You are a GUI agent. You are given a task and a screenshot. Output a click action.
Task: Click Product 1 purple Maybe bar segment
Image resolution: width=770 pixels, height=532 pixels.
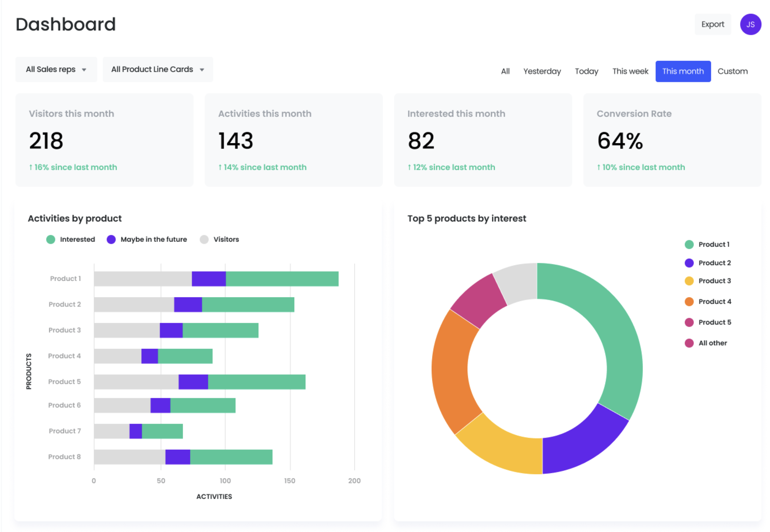tap(209, 279)
